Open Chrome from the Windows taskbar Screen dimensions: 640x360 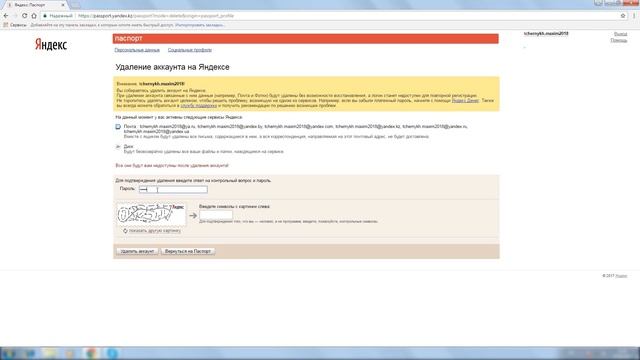91,353
